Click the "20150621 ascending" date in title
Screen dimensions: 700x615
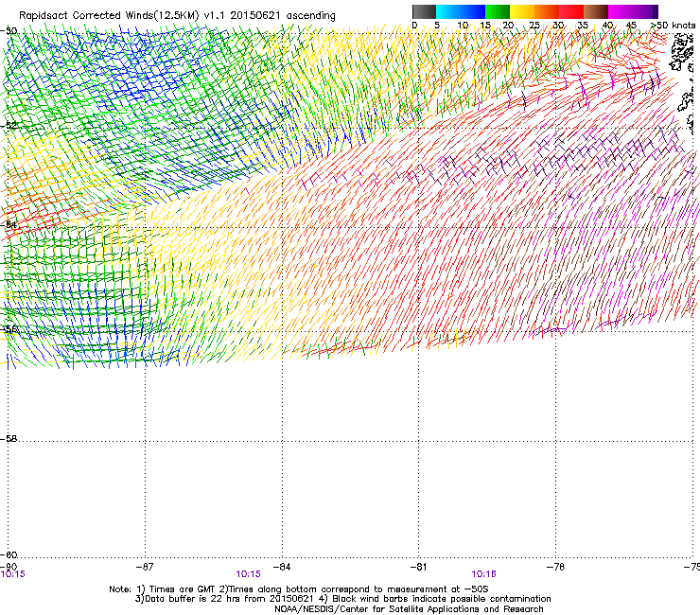(x=283, y=16)
